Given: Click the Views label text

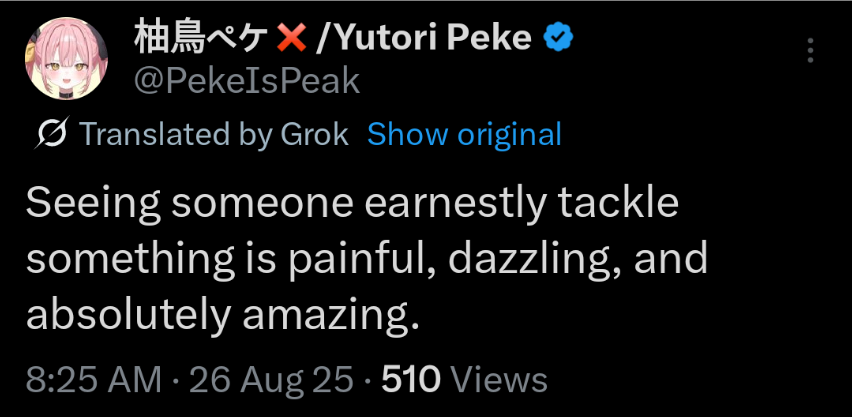Looking at the screenshot, I should pos(499,380).
